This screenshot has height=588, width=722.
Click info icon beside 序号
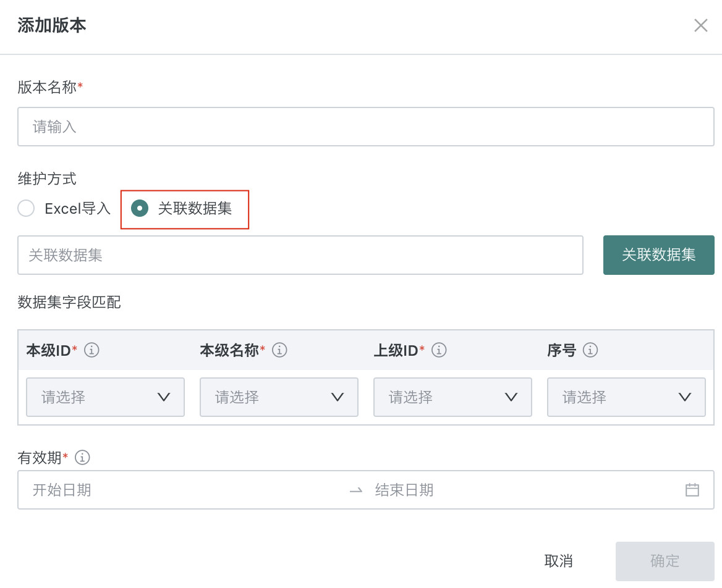tap(590, 350)
